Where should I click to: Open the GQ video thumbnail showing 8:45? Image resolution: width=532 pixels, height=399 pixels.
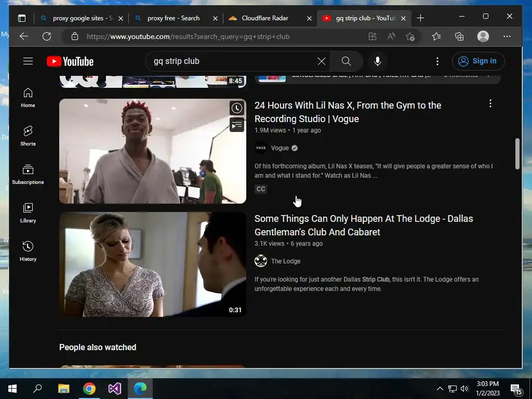click(153, 82)
